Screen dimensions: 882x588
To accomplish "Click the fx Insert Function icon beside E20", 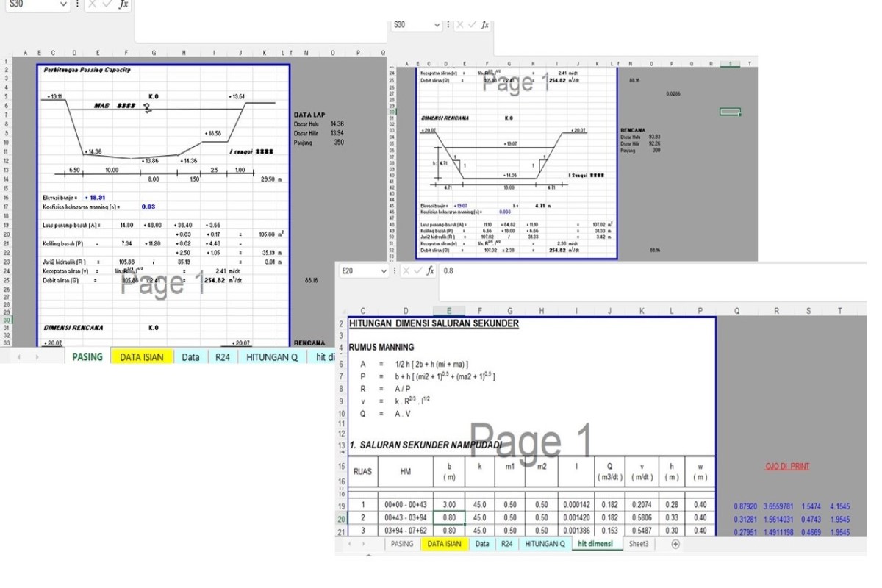I will (429, 271).
